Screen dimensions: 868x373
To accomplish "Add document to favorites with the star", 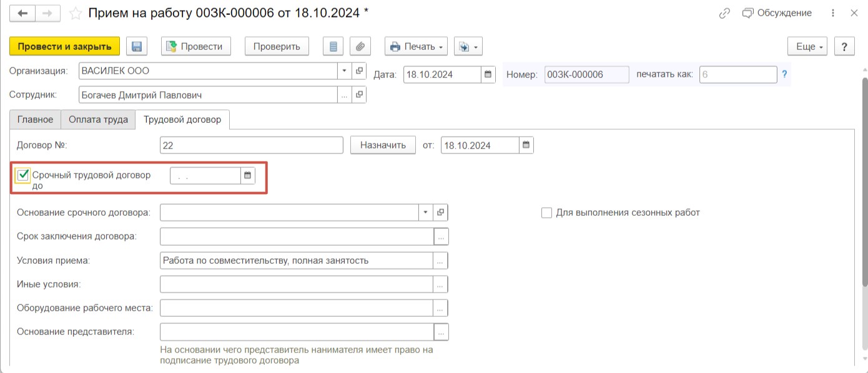I will [75, 13].
